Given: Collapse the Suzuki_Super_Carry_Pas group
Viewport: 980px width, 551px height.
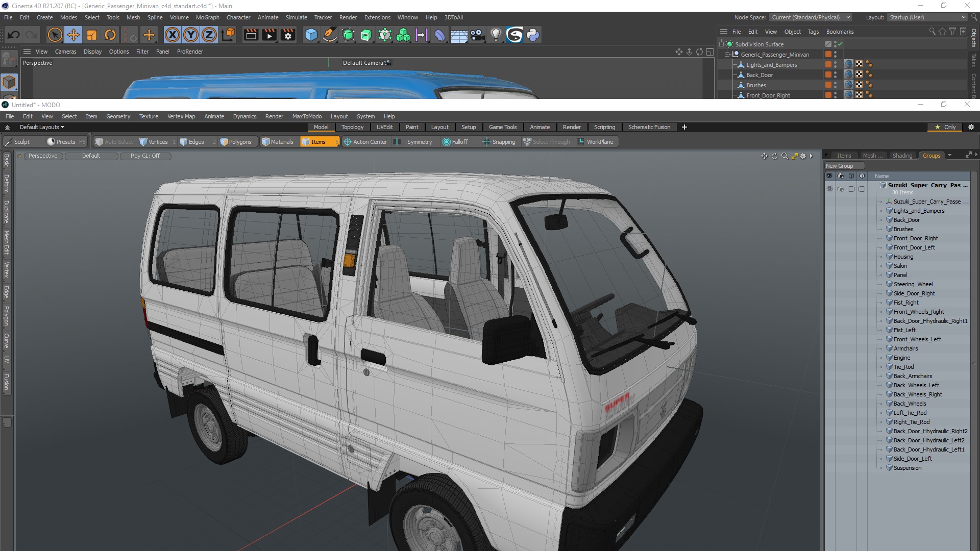Looking at the screenshot, I should point(876,188).
